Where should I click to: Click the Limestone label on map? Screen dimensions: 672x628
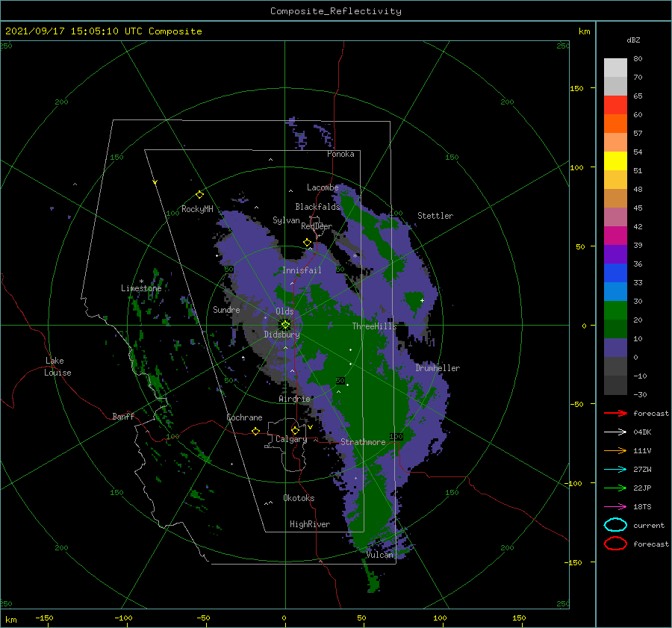coord(141,288)
